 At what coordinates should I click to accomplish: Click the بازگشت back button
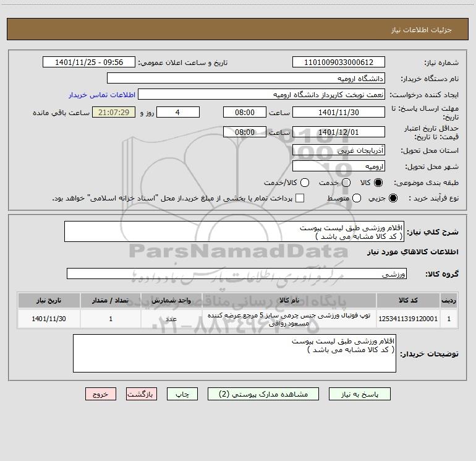tap(142, 394)
